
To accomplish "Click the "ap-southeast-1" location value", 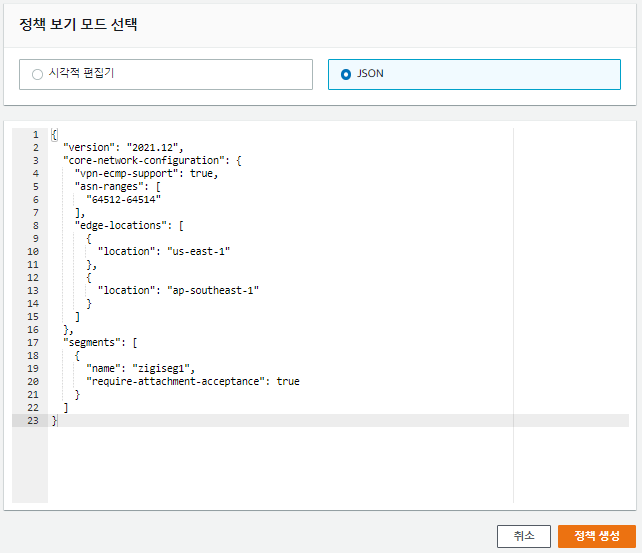I will 213,291.
